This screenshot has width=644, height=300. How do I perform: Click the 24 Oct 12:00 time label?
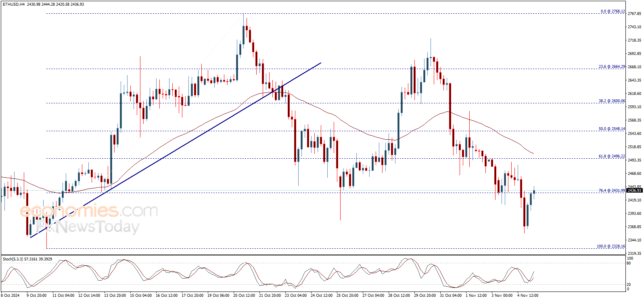coord(321,296)
